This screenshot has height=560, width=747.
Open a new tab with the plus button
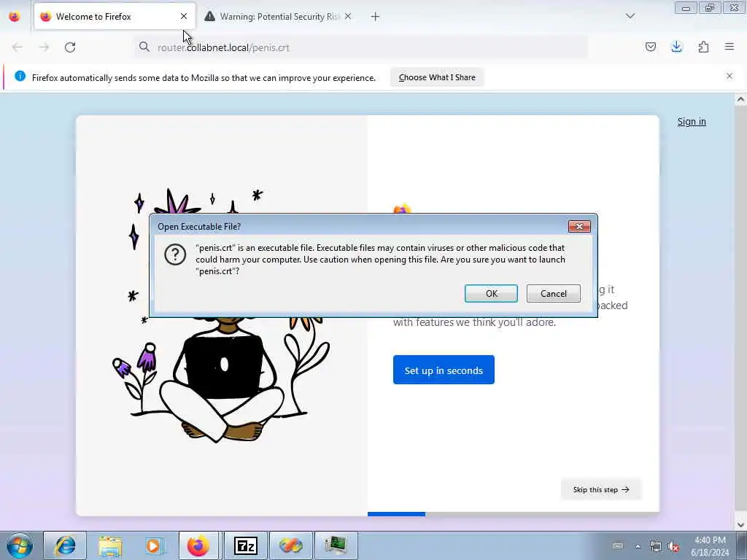coord(375,17)
